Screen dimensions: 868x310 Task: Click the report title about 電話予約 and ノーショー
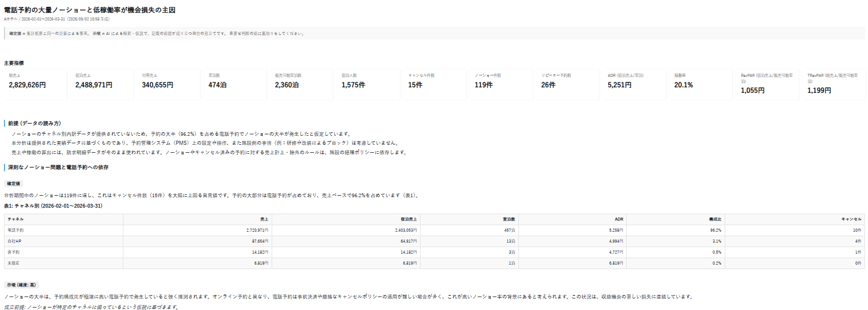(x=89, y=10)
